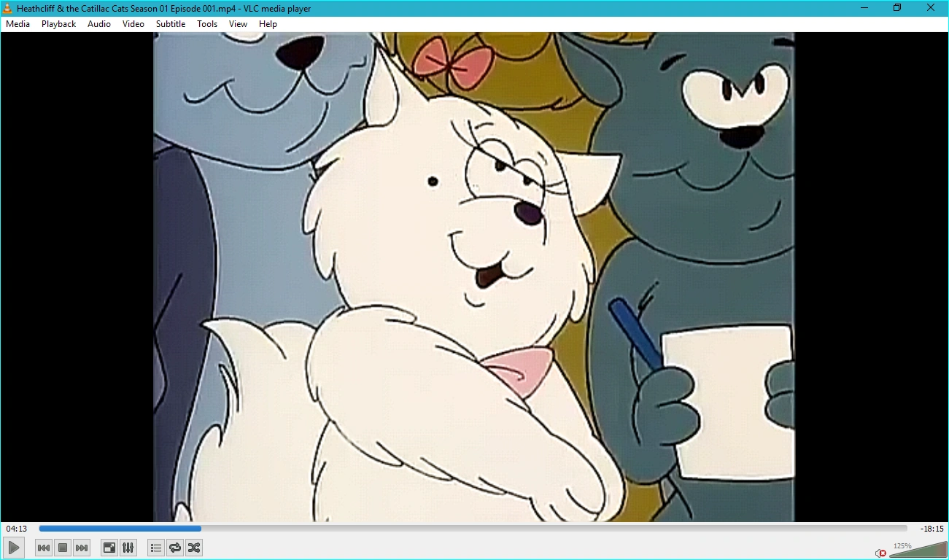
Task: Toggle the playlist view
Action: [156, 548]
